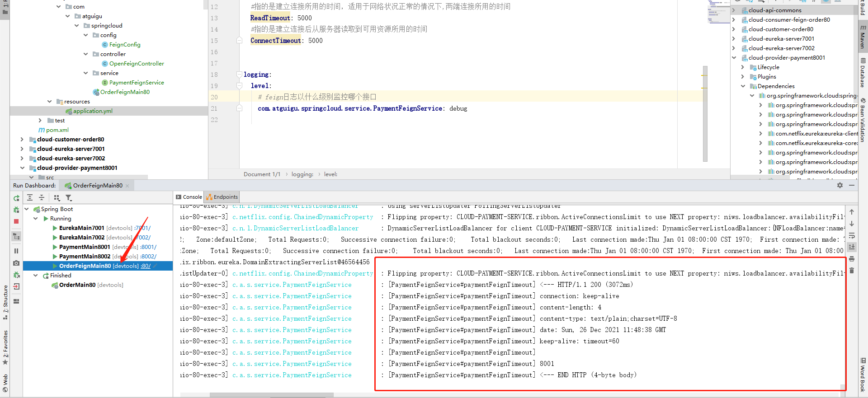Click the editor vertical scrollbar
Image resolution: width=868 pixels, height=398 pixels.
coord(705,114)
